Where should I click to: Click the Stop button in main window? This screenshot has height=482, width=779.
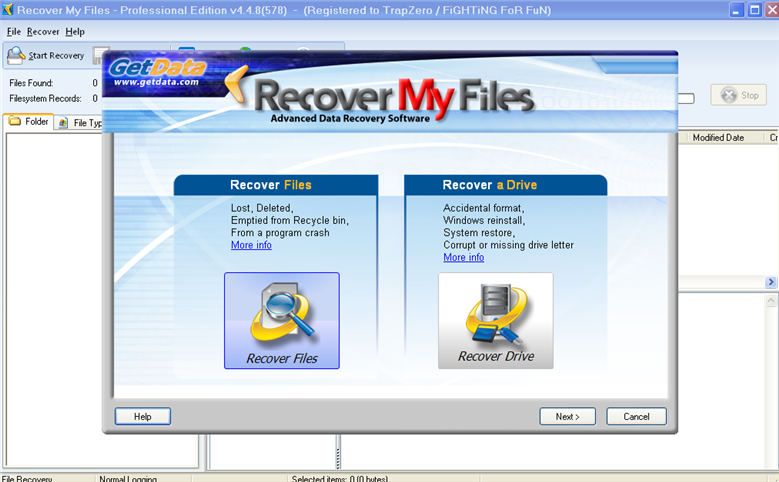739,95
